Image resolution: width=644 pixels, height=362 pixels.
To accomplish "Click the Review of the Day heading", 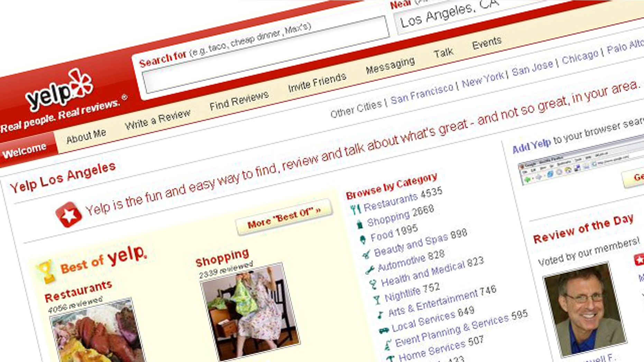I will [x=583, y=228].
